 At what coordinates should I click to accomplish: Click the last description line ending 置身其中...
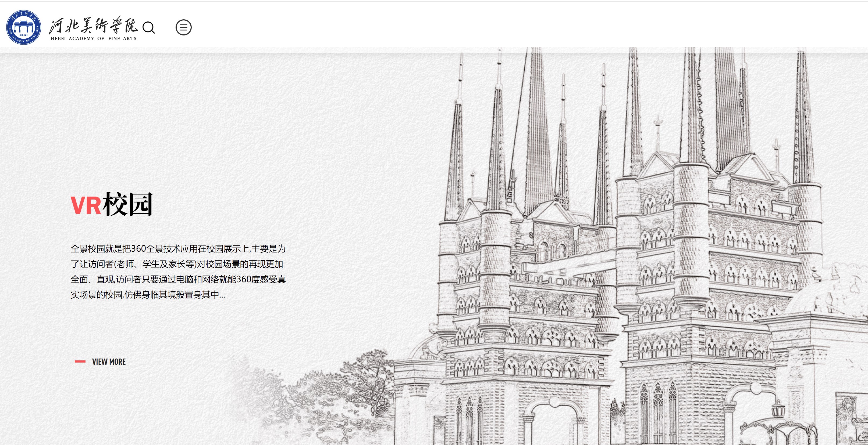click(148, 295)
